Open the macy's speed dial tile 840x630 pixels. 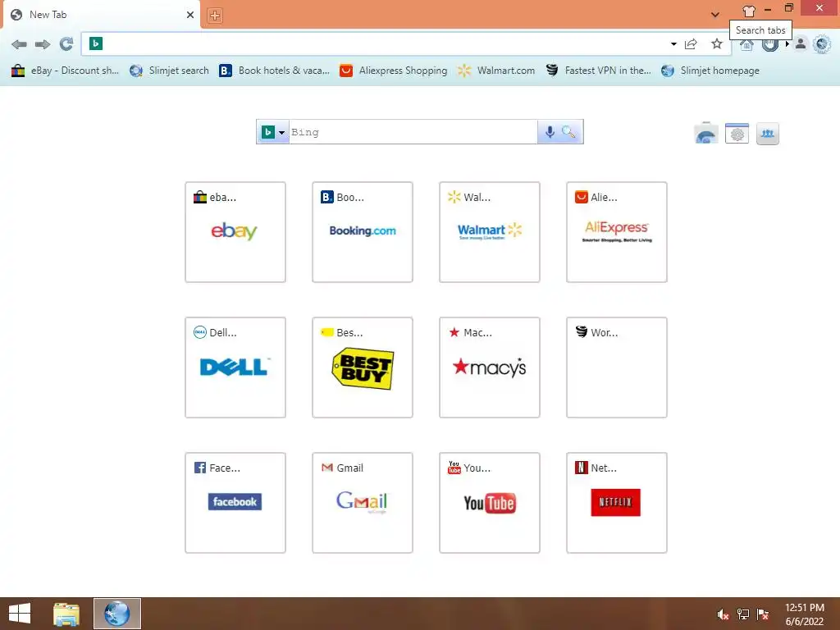[x=490, y=367]
